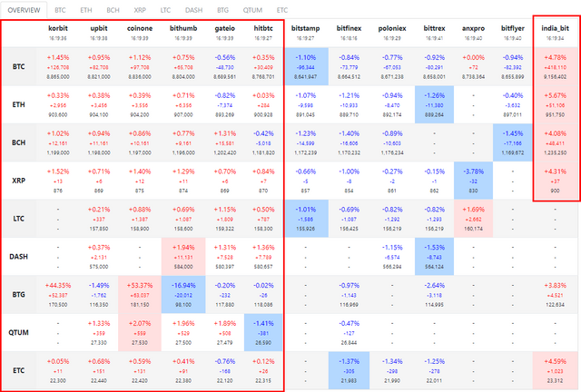The height and width of the screenshot is (392, 581).
Task: Click coinone BTG +53.37% cell
Action: pos(140,295)
